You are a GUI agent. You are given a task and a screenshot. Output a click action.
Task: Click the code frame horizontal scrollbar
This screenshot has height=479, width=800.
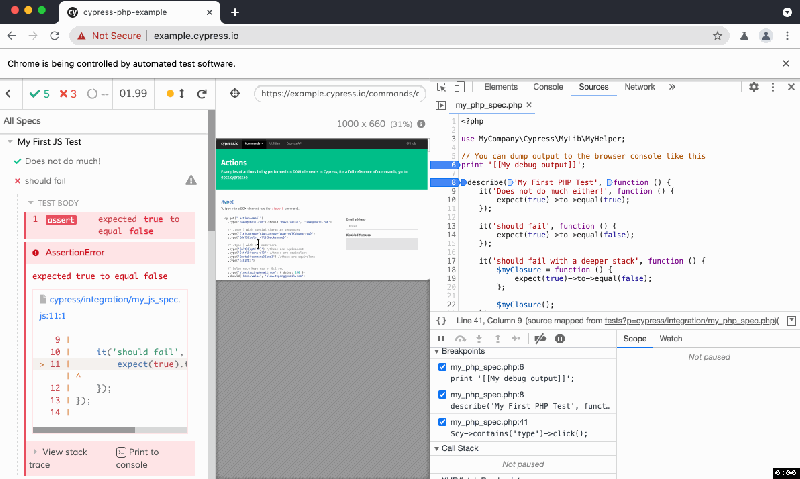(84, 430)
